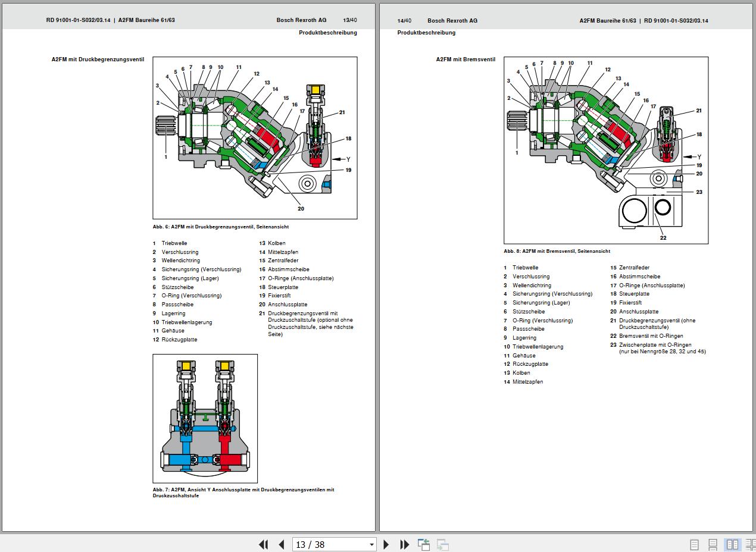
Task: Jump to the last page
Action: [x=405, y=544]
